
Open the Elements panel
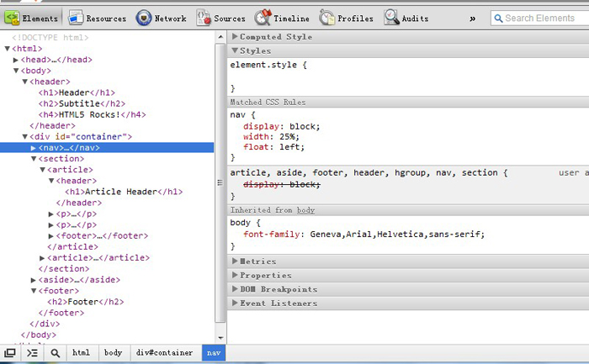(32, 18)
